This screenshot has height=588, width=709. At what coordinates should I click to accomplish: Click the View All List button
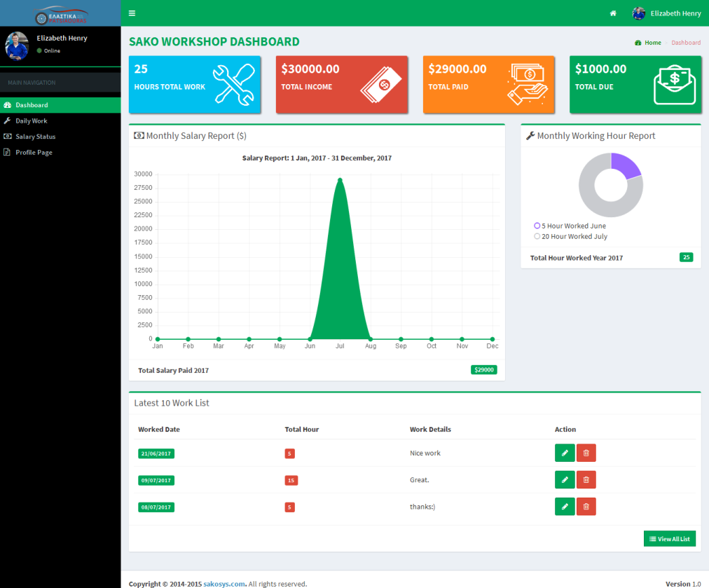[x=669, y=538]
